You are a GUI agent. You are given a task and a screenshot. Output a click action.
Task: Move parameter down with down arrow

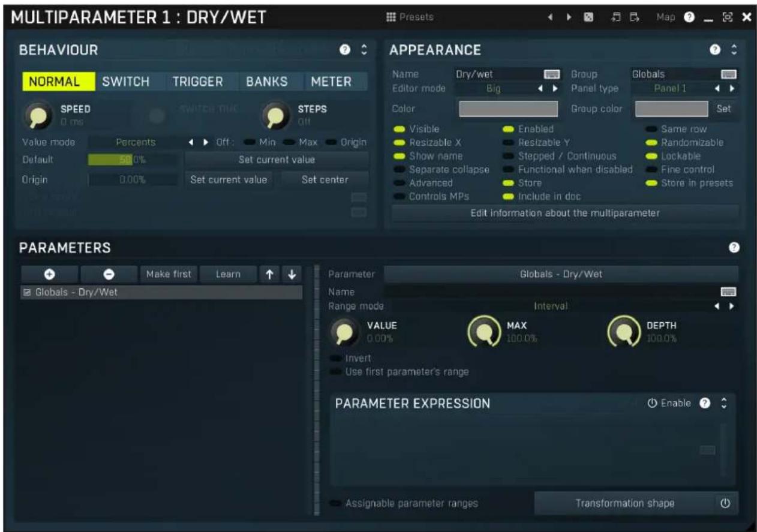click(x=292, y=274)
